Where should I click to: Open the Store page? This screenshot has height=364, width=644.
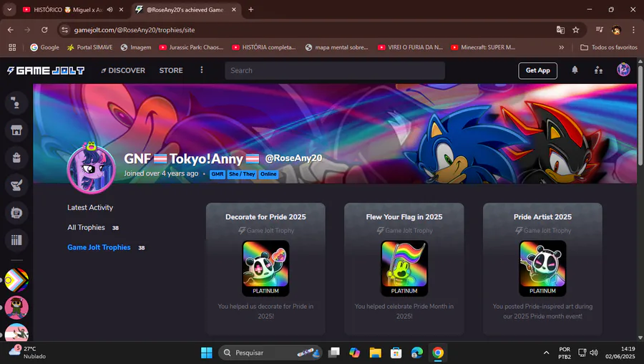tap(171, 71)
